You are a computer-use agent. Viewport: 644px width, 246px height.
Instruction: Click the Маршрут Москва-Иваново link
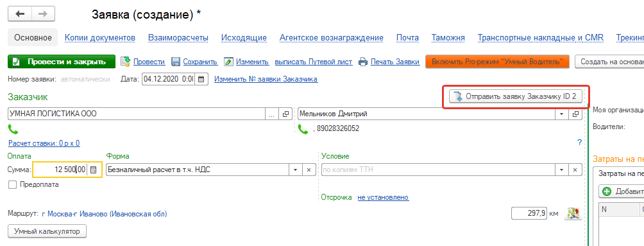coord(105,214)
